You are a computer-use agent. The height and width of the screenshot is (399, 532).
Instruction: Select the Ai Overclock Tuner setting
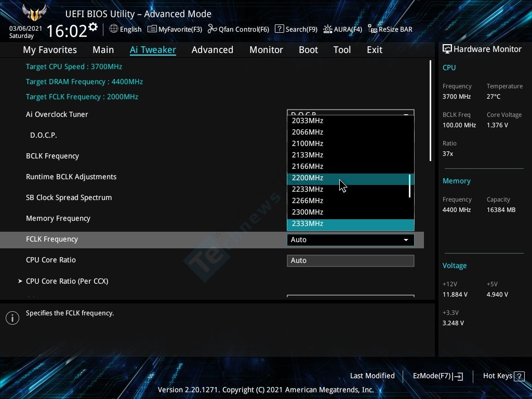tap(57, 115)
